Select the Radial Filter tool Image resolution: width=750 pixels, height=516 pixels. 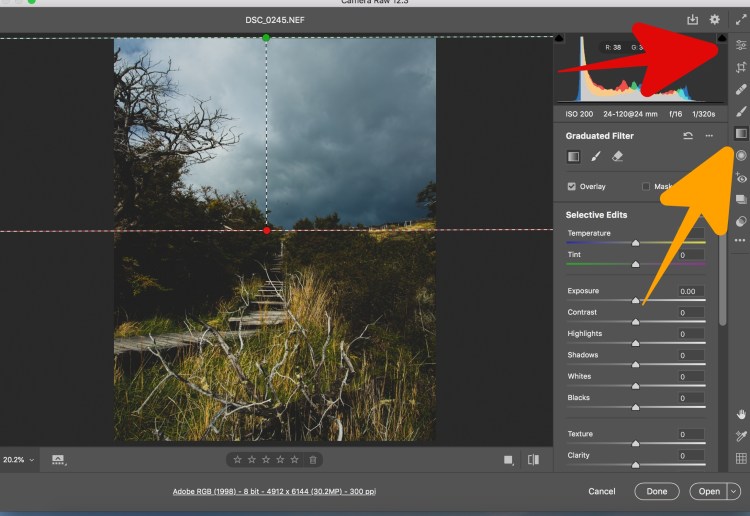[741, 155]
